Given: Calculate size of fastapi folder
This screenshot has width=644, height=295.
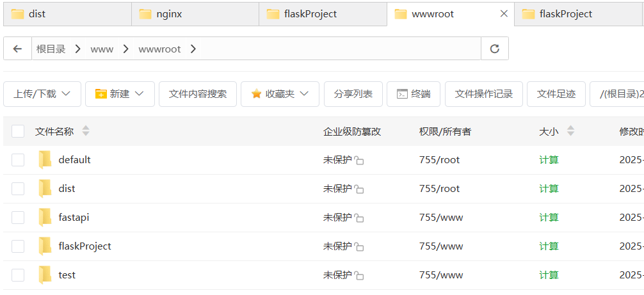Looking at the screenshot, I should click(x=549, y=217).
